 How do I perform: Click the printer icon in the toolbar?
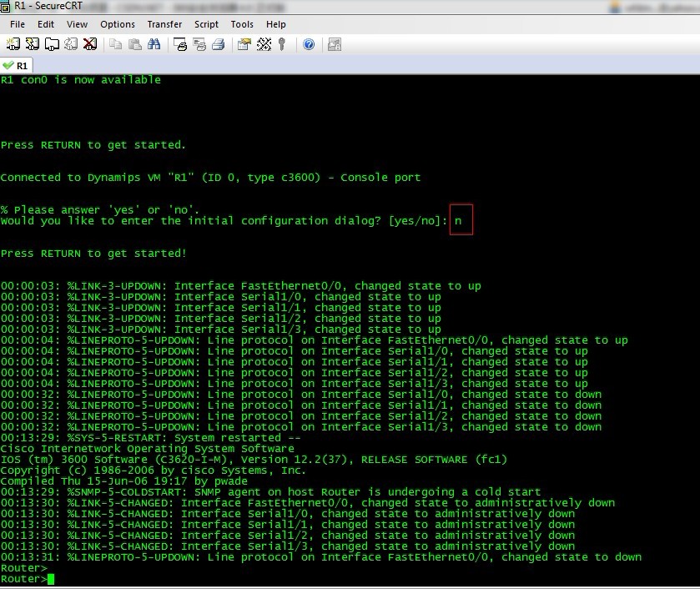(217, 44)
